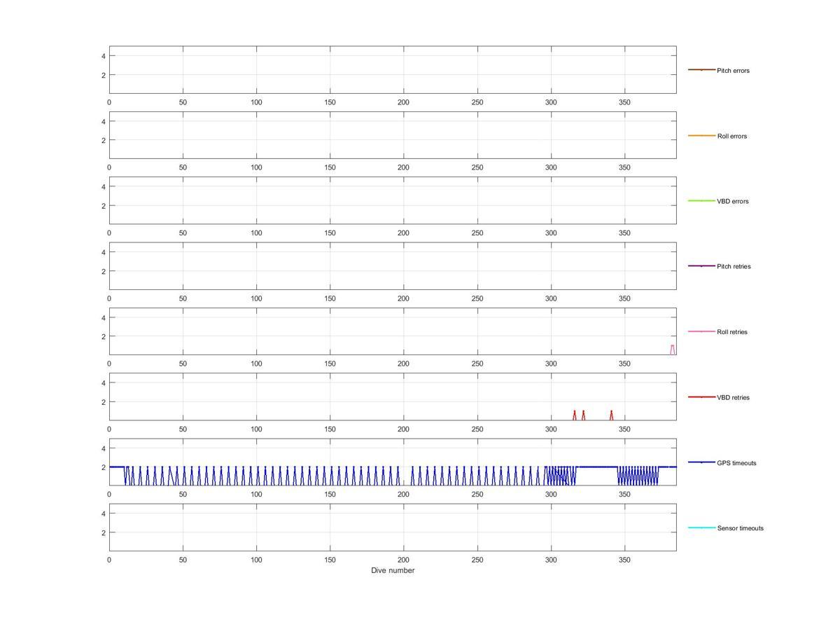This screenshot has width=840, height=620.
Task: Click the pink Roll retries legend line
Action: pyautogui.click(x=701, y=331)
